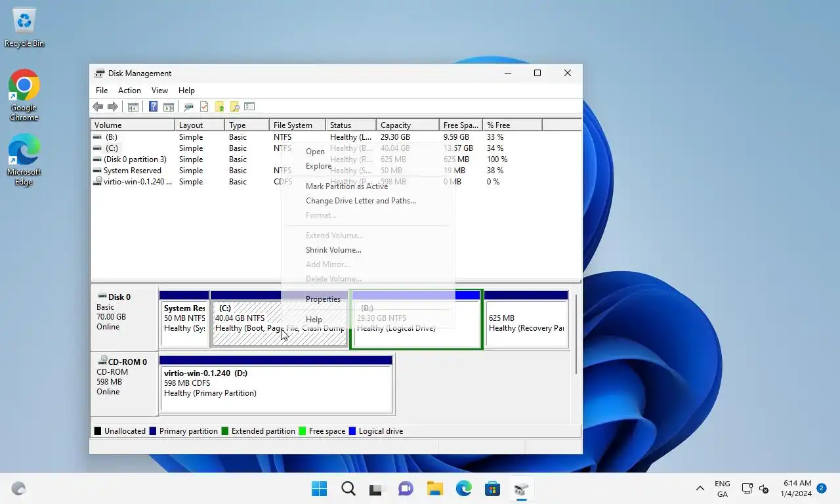Sort by the % Free column header
Viewport: 840px width, 504px height.
coord(512,125)
